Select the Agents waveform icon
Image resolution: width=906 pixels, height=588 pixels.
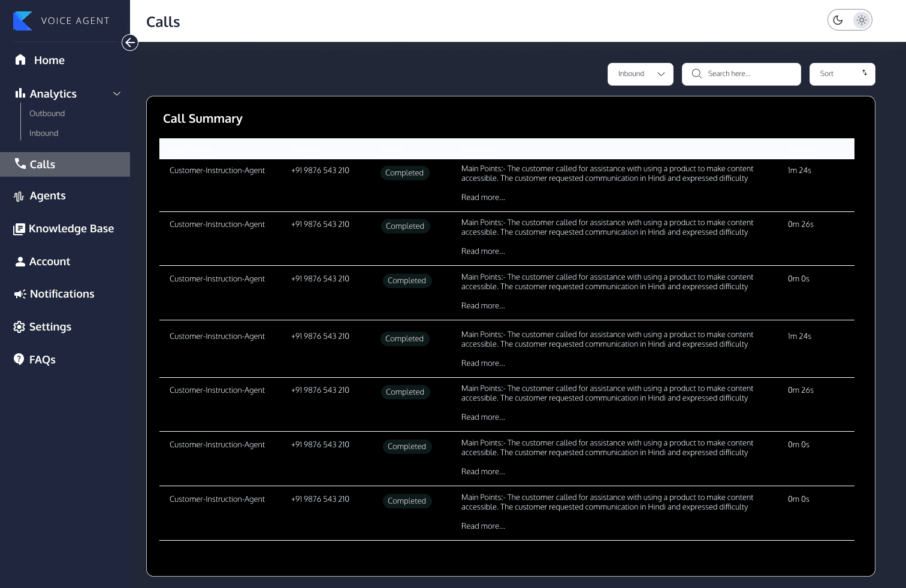click(20, 196)
